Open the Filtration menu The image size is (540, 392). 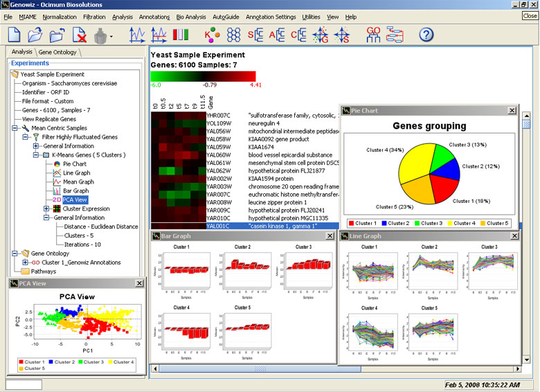pyautogui.click(x=94, y=17)
